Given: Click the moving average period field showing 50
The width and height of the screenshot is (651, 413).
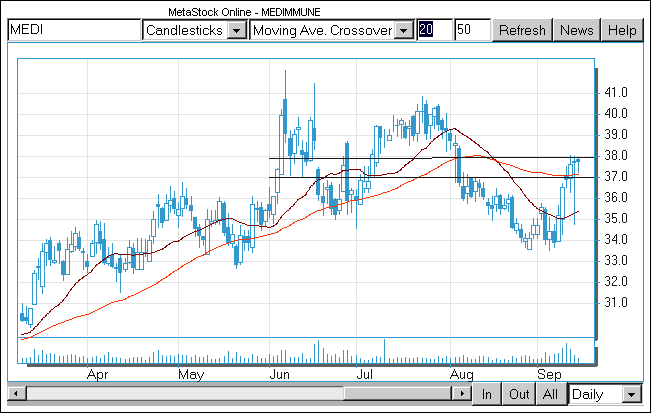Looking at the screenshot, I should (472, 30).
